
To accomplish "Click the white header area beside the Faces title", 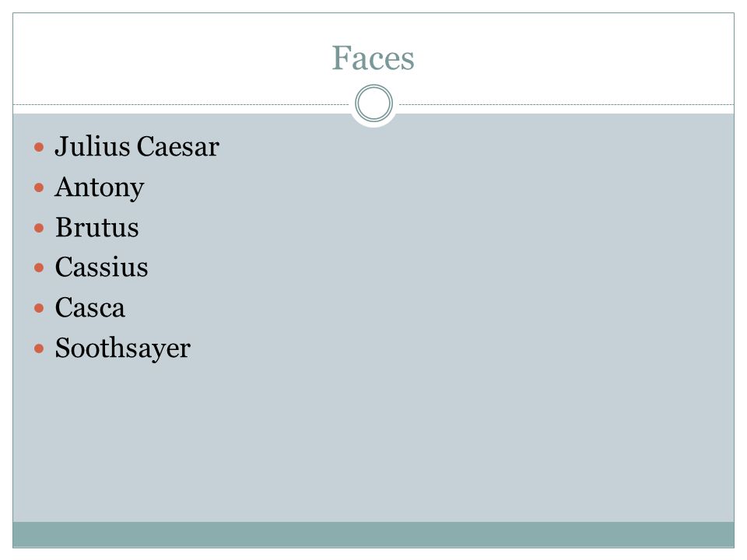I will pos(572,58).
